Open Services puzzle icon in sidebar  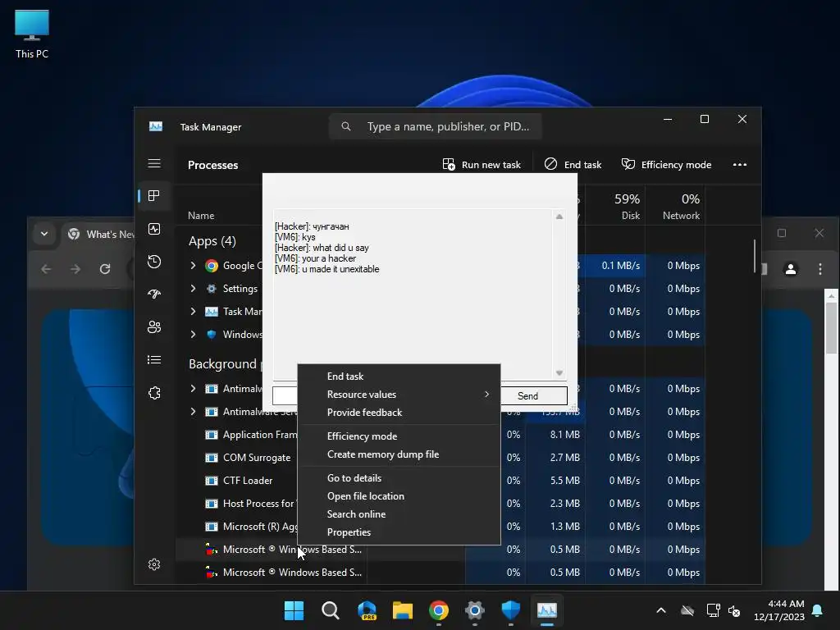coord(154,393)
